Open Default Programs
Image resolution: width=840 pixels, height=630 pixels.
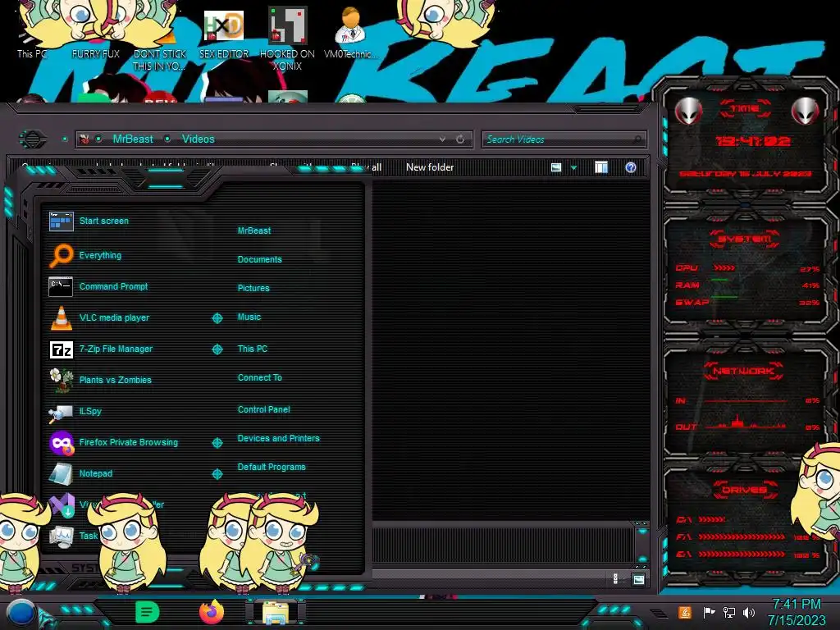tap(271, 467)
